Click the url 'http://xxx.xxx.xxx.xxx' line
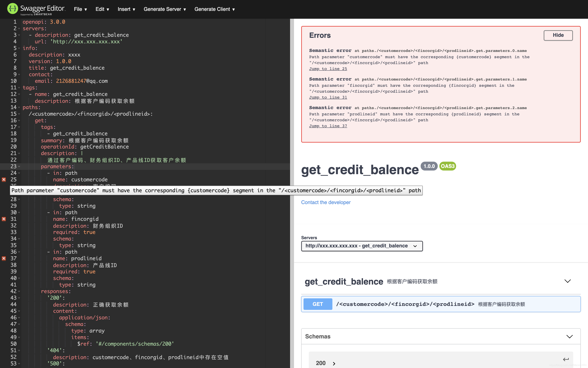 coord(78,42)
